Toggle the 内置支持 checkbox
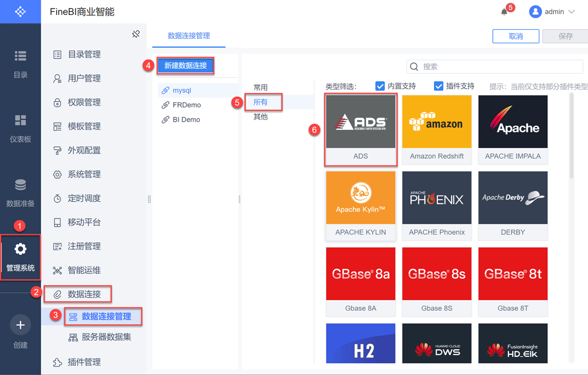Image resolution: width=588 pixels, height=375 pixels. point(380,86)
